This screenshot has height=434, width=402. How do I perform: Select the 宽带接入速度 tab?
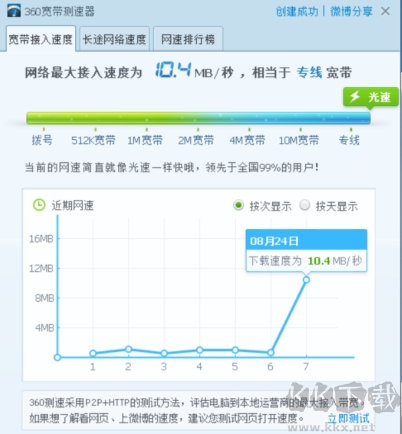[x=41, y=39]
